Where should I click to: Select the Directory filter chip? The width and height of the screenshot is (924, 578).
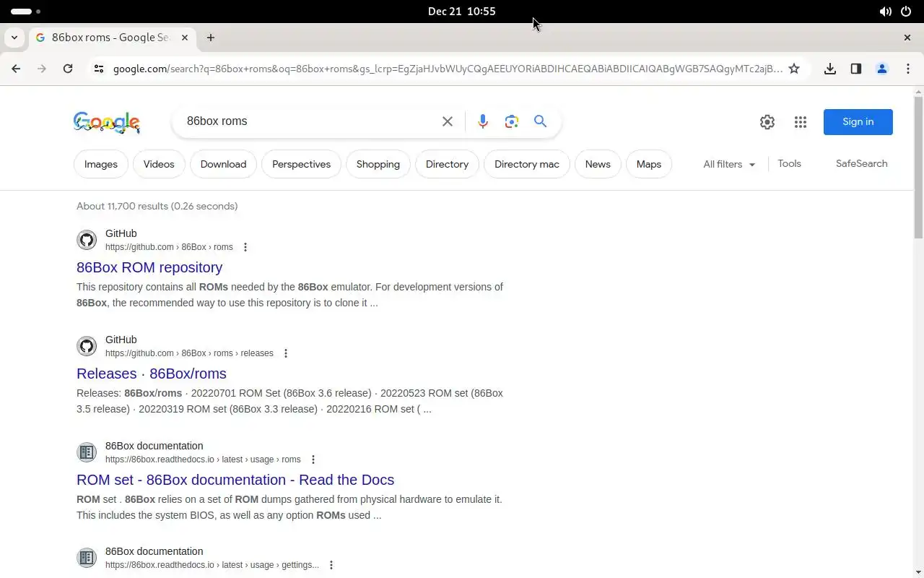(447, 164)
